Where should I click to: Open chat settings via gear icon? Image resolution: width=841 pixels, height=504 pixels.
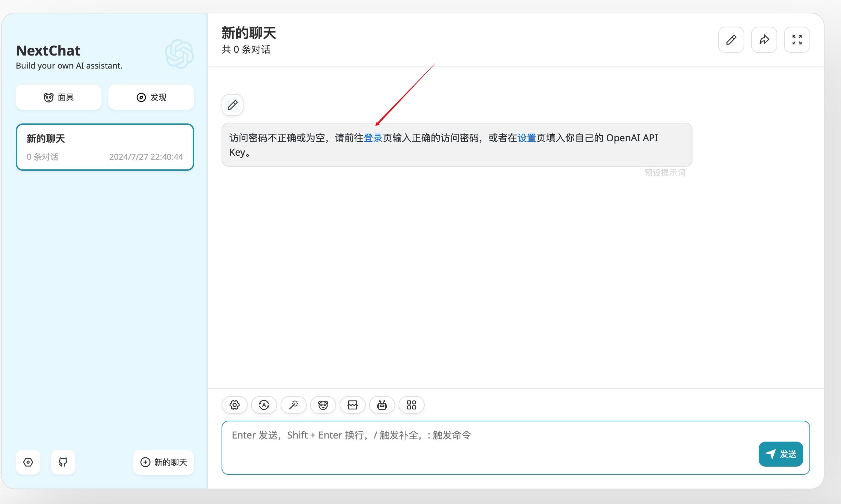[x=234, y=405]
